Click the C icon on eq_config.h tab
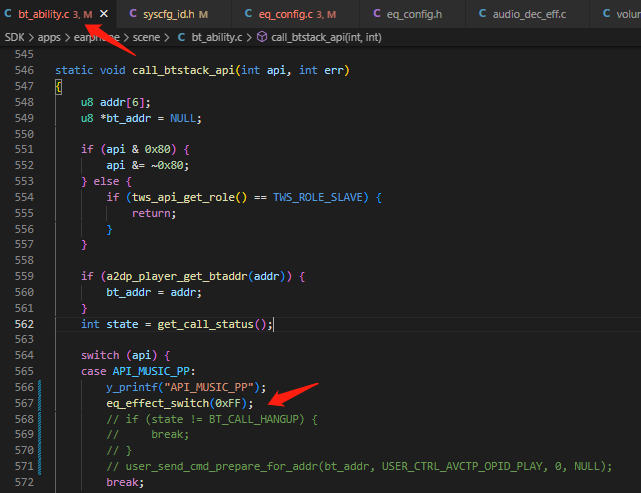 (377, 14)
